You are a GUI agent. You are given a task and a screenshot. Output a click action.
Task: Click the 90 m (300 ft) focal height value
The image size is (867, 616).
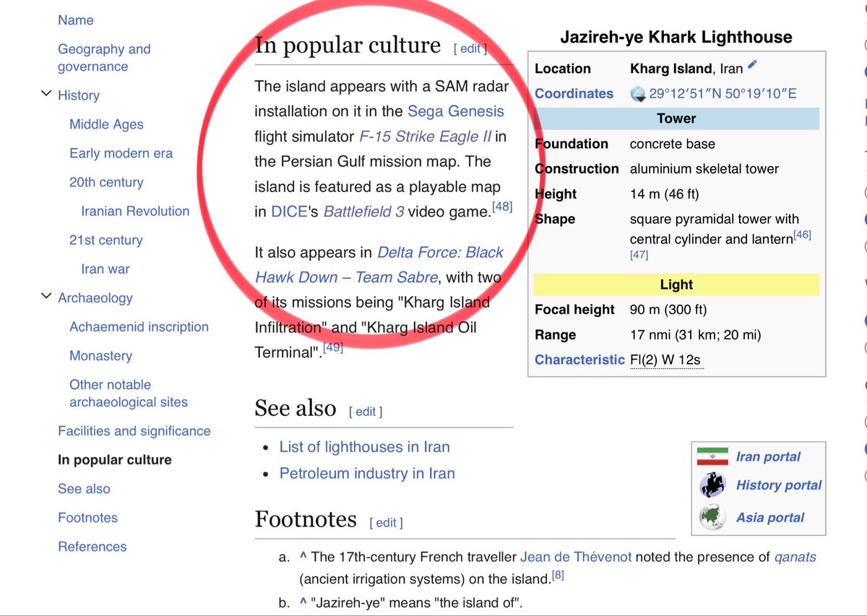tap(668, 309)
